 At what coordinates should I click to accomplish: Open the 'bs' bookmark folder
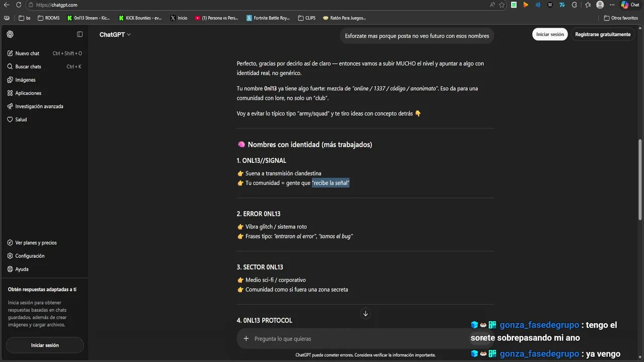point(25,18)
